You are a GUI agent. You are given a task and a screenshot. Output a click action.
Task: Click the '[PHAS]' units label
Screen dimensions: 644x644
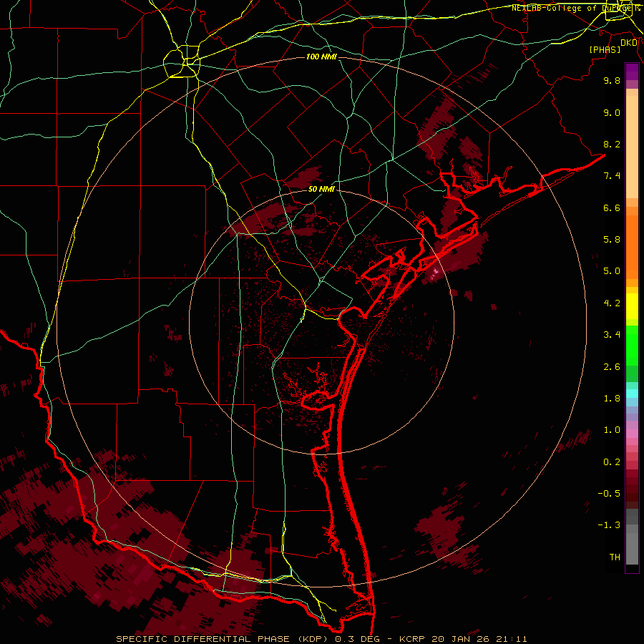605,49
